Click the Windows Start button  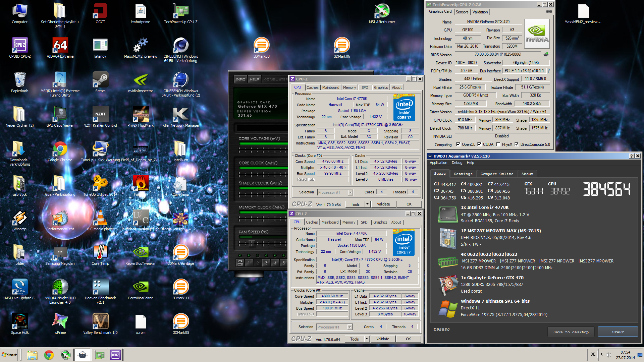(9, 355)
